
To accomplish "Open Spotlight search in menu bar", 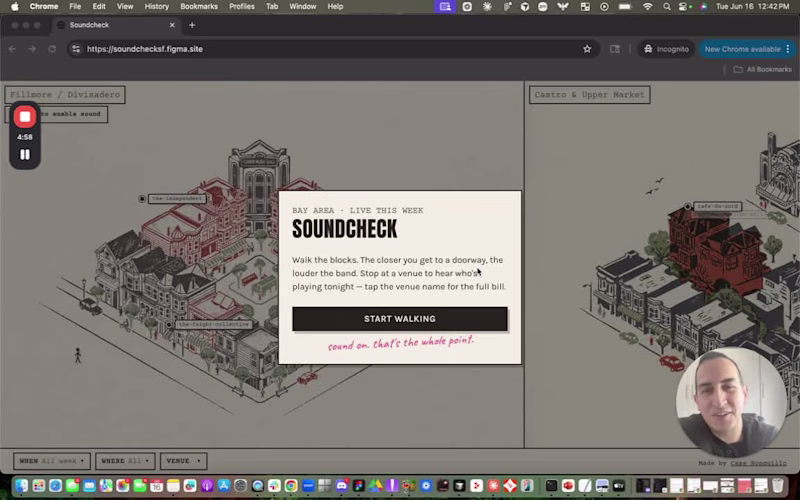I will 667,7.
